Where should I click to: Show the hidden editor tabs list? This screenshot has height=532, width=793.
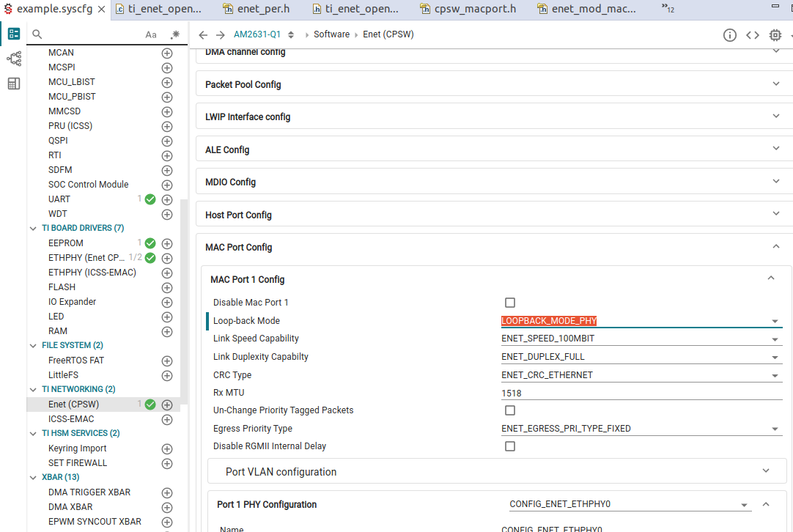tap(668, 8)
